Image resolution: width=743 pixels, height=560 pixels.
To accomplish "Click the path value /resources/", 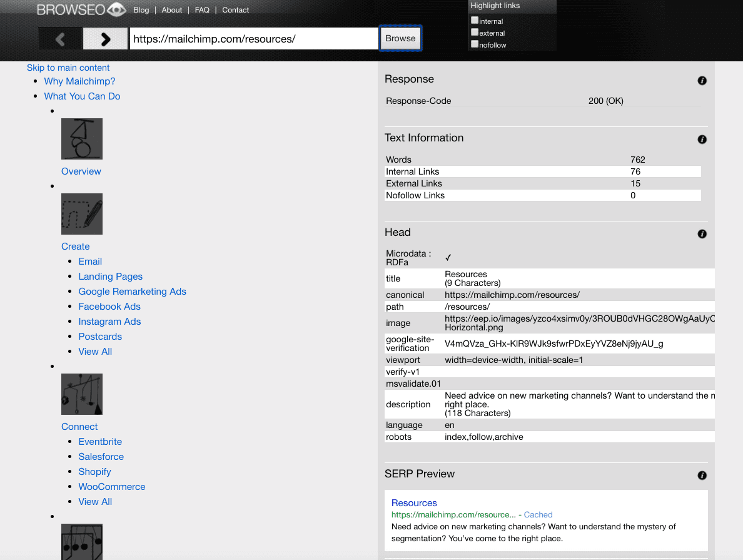I will [467, 307].
